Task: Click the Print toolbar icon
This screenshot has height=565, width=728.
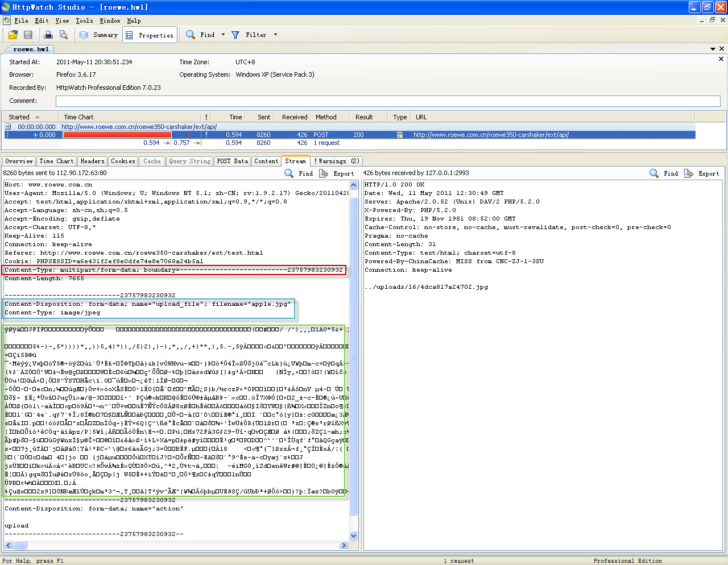Action: pos(48,35)
